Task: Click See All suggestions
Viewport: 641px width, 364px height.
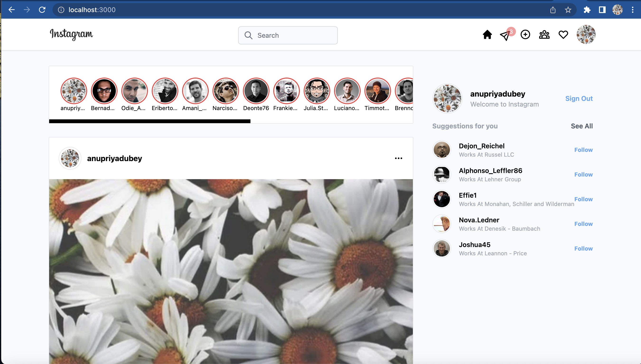Action: pyautogui.click(x=582, y=126)
